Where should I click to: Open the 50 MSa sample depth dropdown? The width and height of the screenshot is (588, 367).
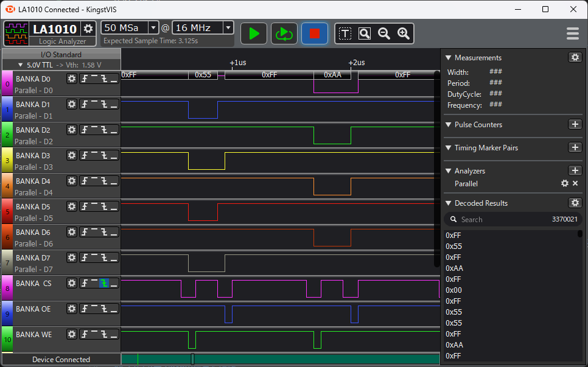click(153, 28)
